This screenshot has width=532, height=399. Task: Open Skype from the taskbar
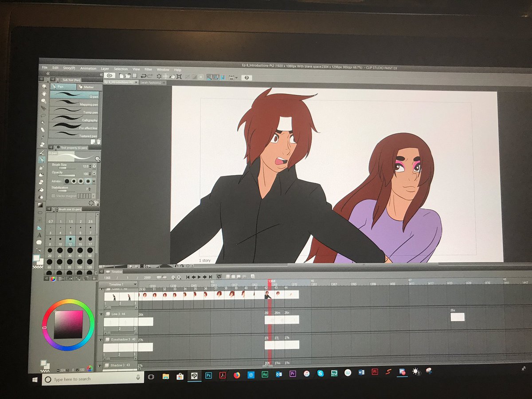[320, 374]
